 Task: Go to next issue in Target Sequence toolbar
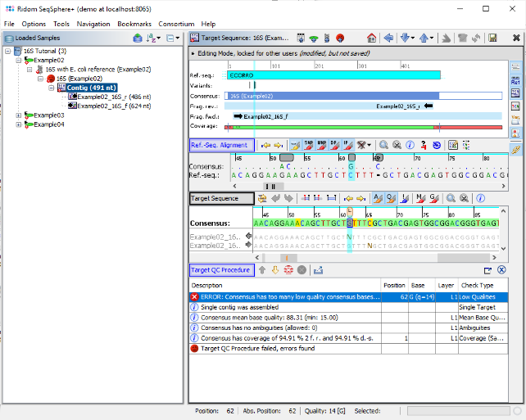pyautogui.click(x=361, y=199)
